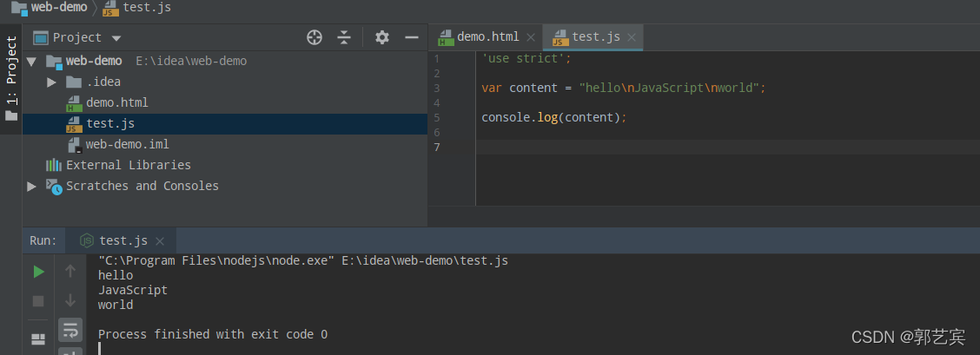Close the test.js editor tab
This screenshot has width=980, height=355.
pyautogui.click(x=632, y=37)
